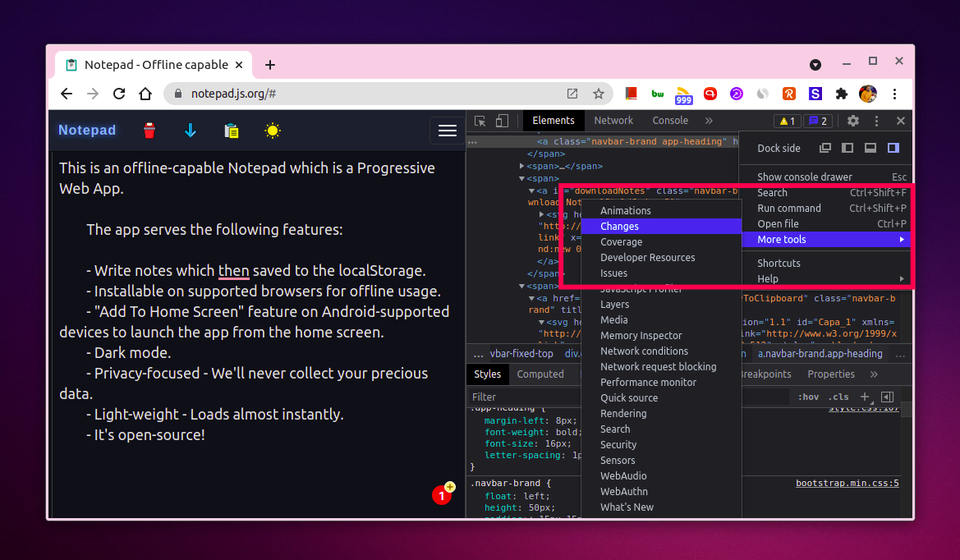Click the warnings counter badge showing 1
The height and width of the screenshot is (560, 960).
[788, 122]
